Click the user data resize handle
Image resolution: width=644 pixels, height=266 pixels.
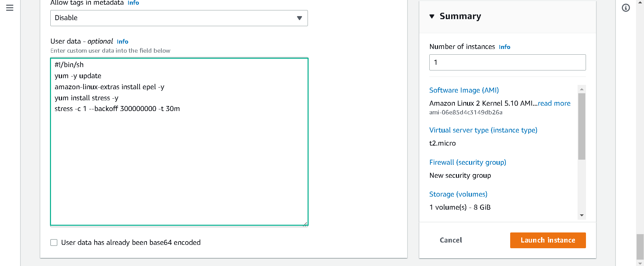pyautogui.click(x=305, y=224)
